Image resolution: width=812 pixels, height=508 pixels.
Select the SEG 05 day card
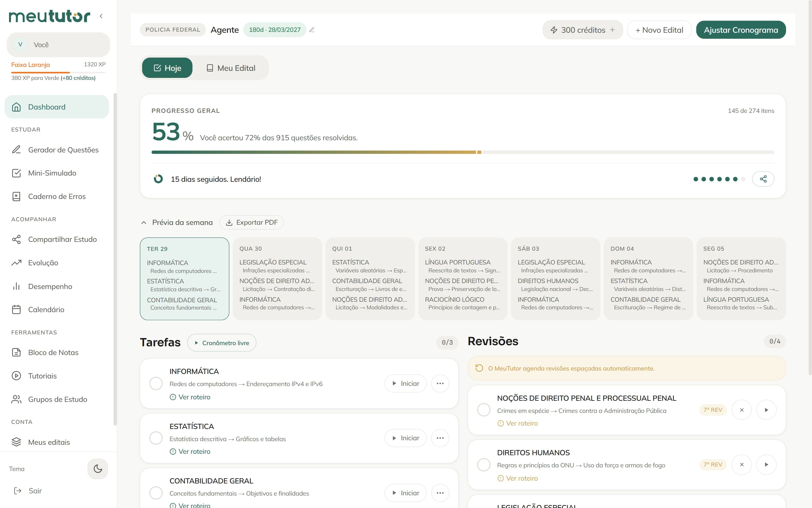coord(741,279)
